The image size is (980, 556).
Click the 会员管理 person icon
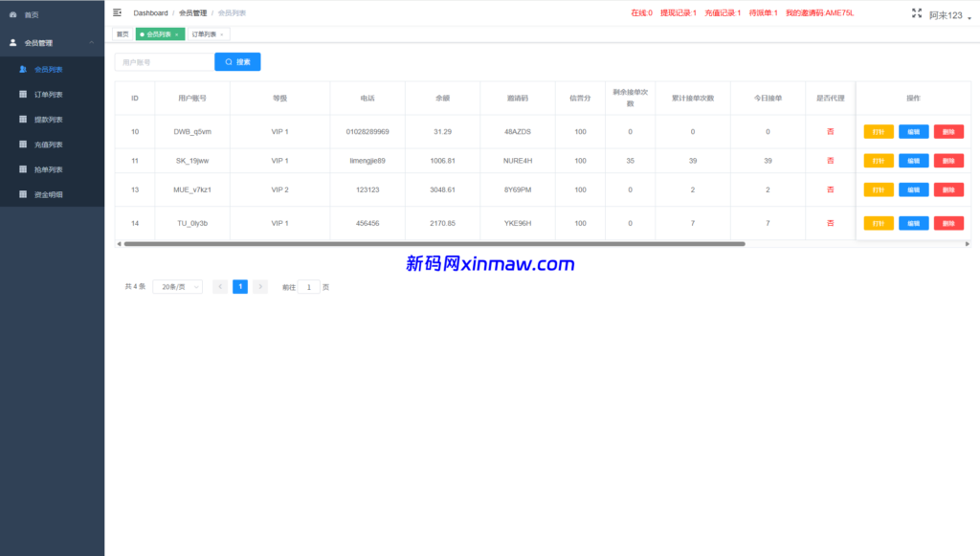(14, 42)
